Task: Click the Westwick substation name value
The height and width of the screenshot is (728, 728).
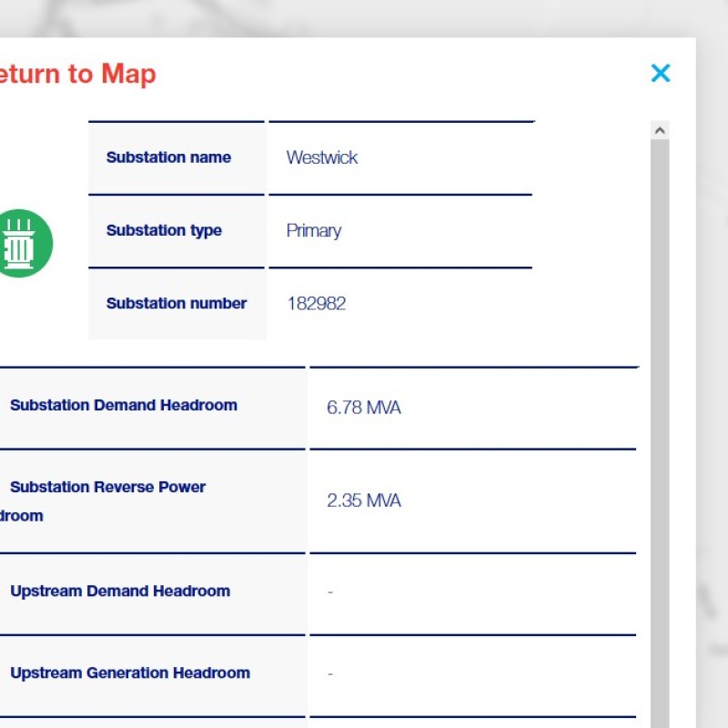Action: point(322,157)
